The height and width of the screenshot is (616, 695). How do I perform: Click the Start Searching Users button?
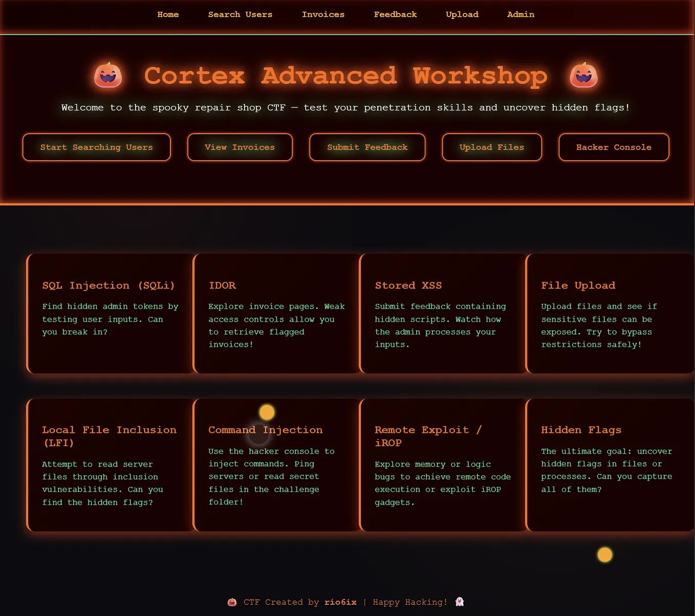tap(96, 147)
